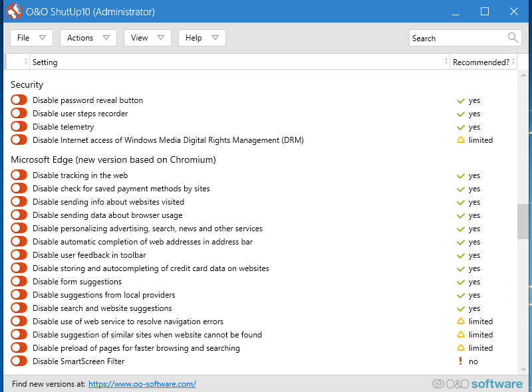Image resolution: width=532 pixels, height=392 pixels.
Task: Toggle Disable password reveal button
Action: pyautogui.click(x=19, y=100)
